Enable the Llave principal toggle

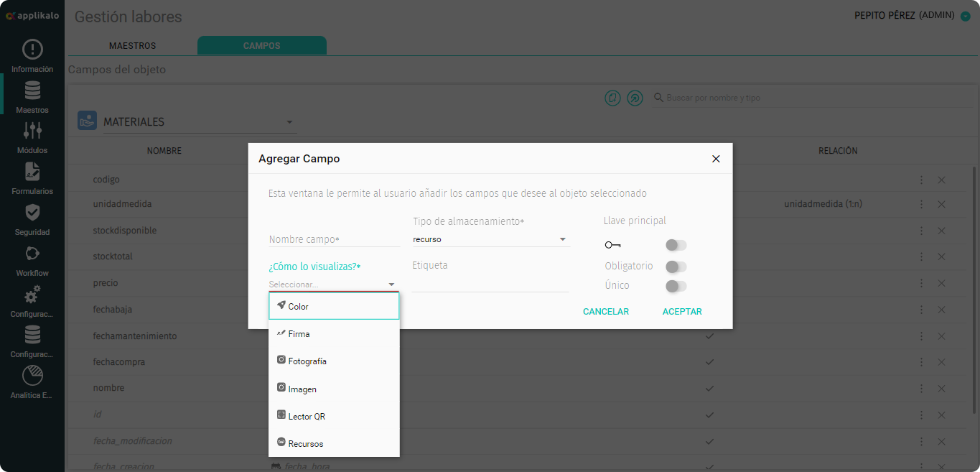pyautogui.click(x=676, y=245)
